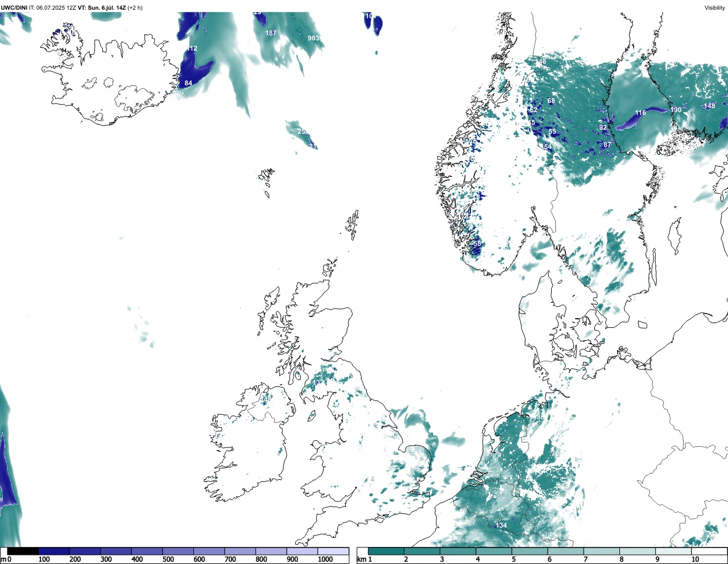Choose the 5–6 km legend swatch
This screenshot has width=728, height=564.
pyautogui.click(x=530, y=551)
